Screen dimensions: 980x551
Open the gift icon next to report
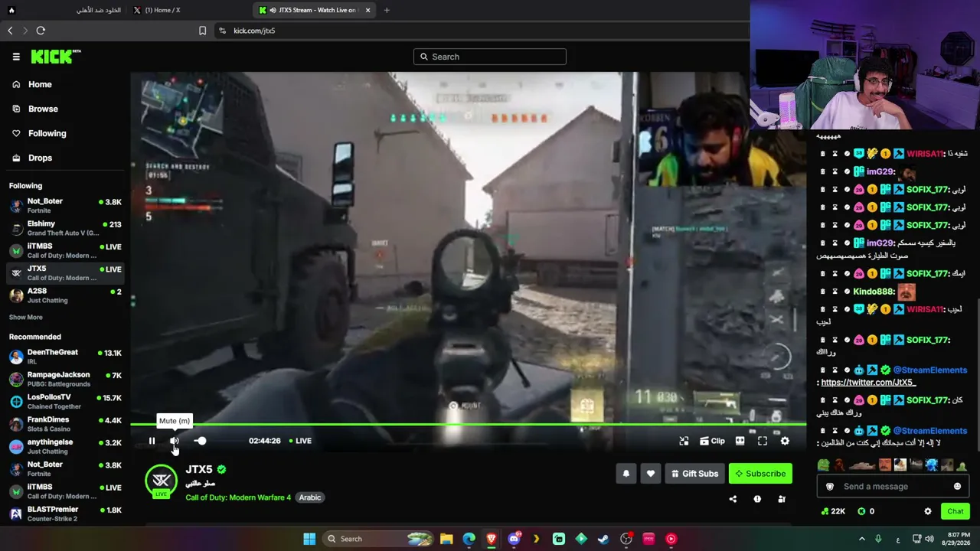pos(782,499)
